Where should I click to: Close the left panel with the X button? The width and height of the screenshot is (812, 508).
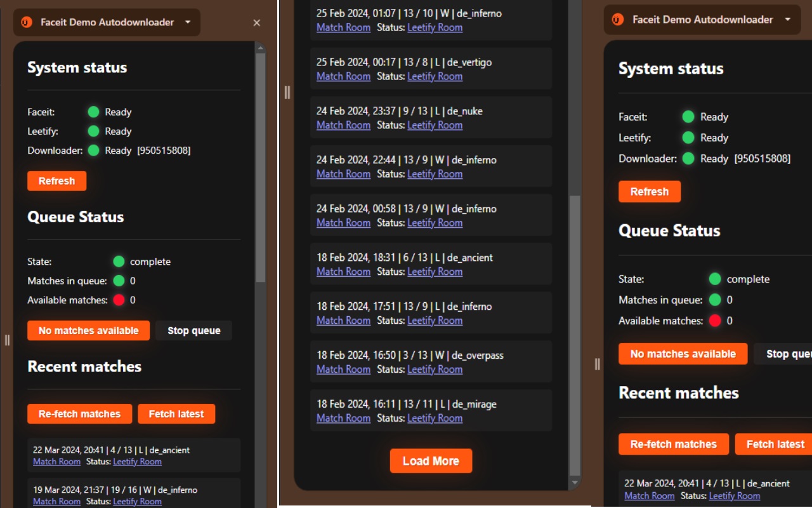[x=257, y=23]
